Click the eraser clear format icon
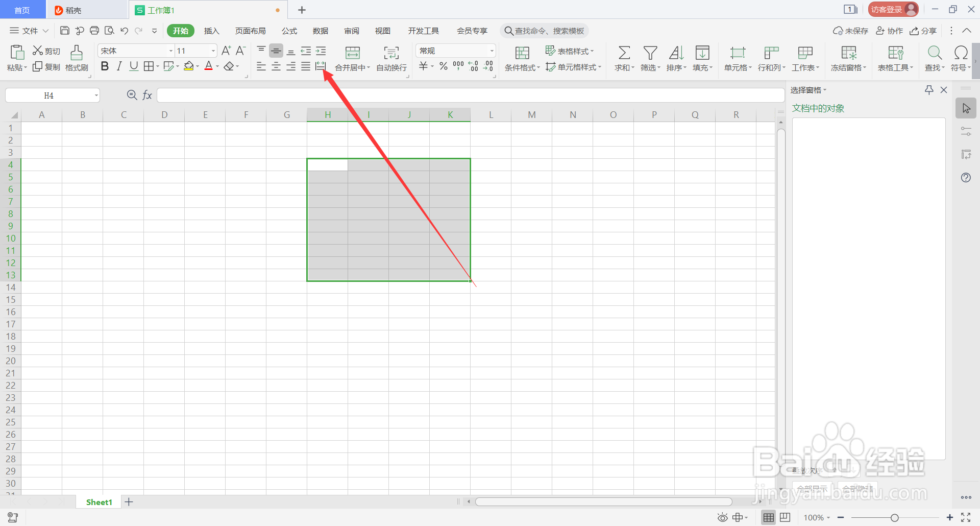 point(229,66)
